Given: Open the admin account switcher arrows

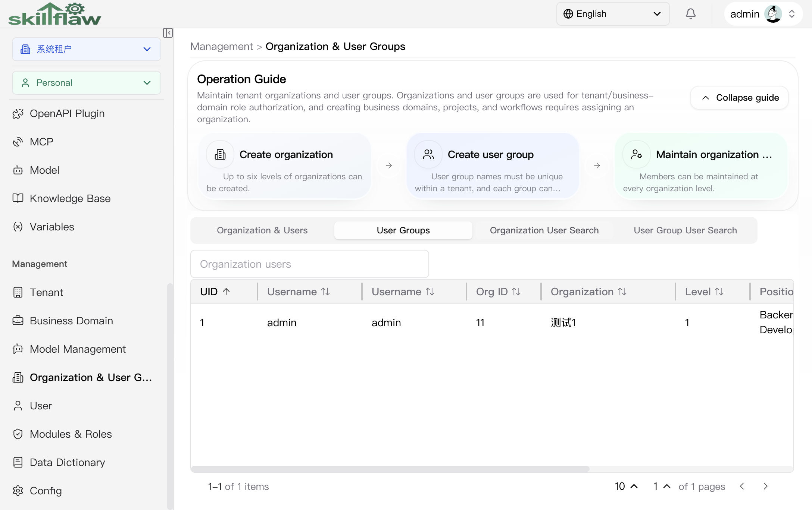Looking at the screenshot, I should [x=792, y=14].
